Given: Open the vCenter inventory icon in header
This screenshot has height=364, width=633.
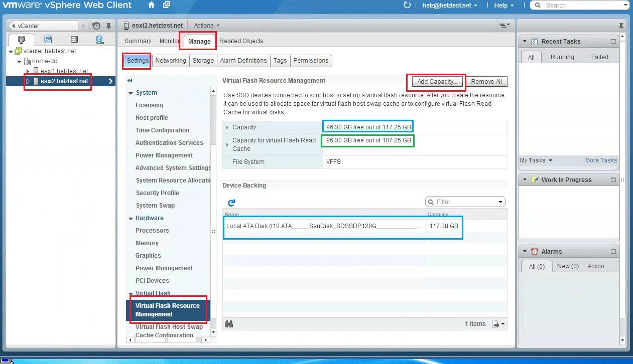Looking at the screenshot, I should [167, 5].
